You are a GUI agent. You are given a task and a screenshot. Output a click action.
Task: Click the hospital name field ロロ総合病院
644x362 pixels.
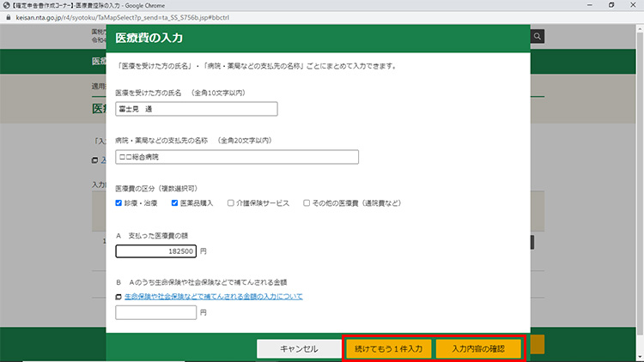[236, 157]
